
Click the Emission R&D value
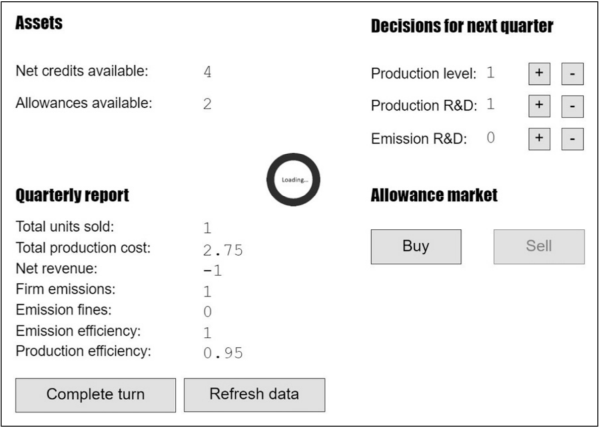(x=491, y=138)
